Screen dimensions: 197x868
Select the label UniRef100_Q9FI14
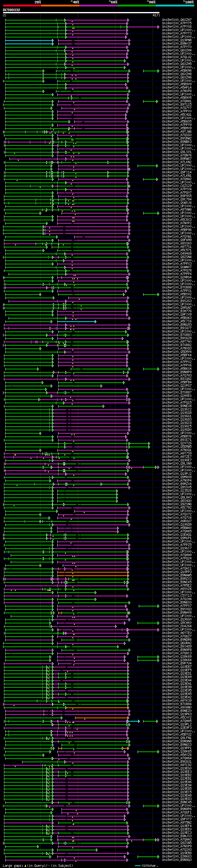tap(177, 172)
